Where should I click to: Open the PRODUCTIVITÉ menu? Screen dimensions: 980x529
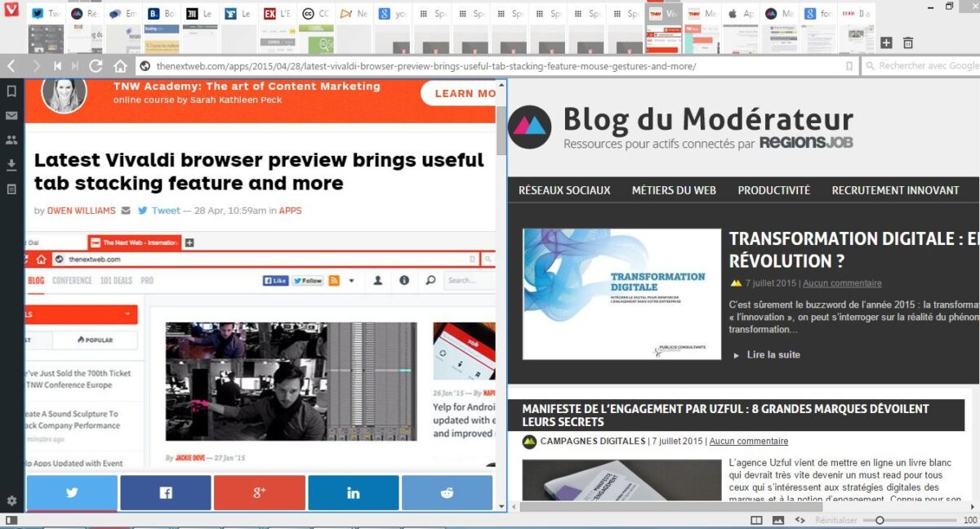(x=774, y=190)
